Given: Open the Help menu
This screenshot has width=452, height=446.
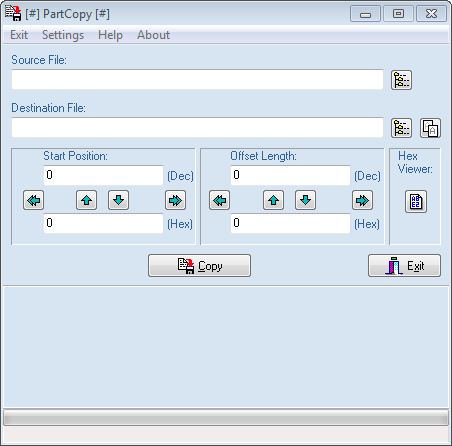Looking at the screenshot, I should coord(110,35).
